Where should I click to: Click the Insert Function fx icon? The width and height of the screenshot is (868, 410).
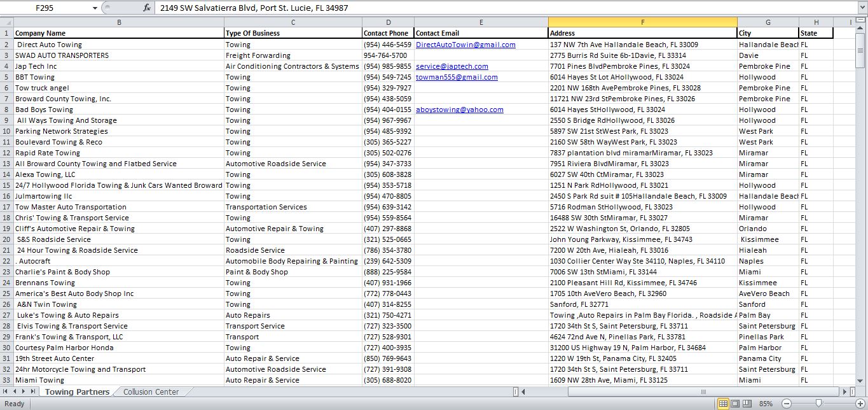pyautogui.click(x=147, y=8)
